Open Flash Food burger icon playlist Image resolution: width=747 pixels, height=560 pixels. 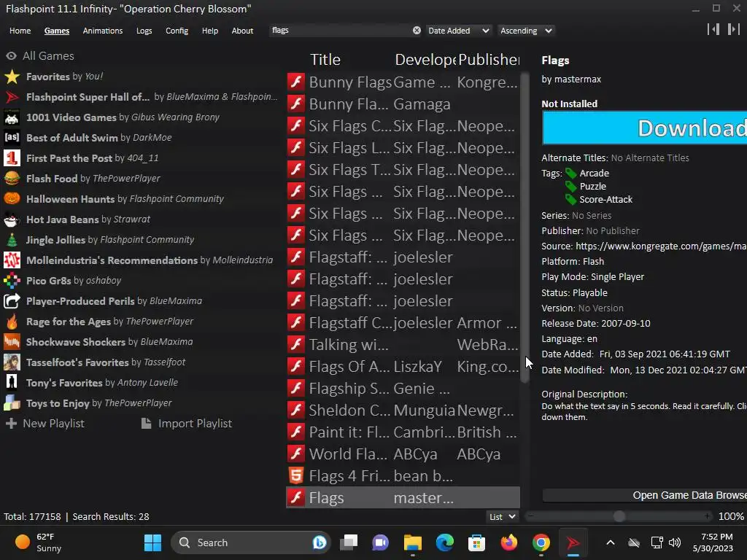(12, 179)
